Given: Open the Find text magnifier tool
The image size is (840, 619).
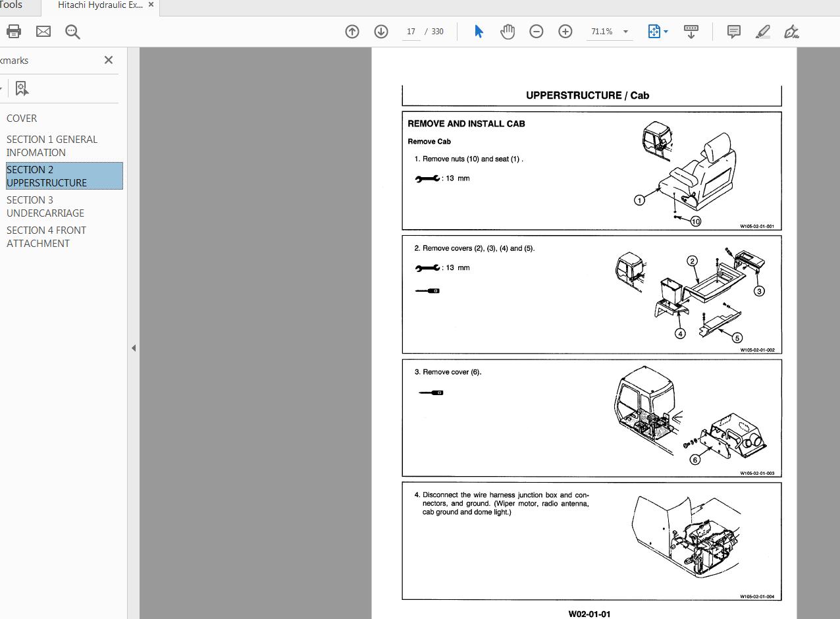Looking at the screenshot, I should pos(72,32).
